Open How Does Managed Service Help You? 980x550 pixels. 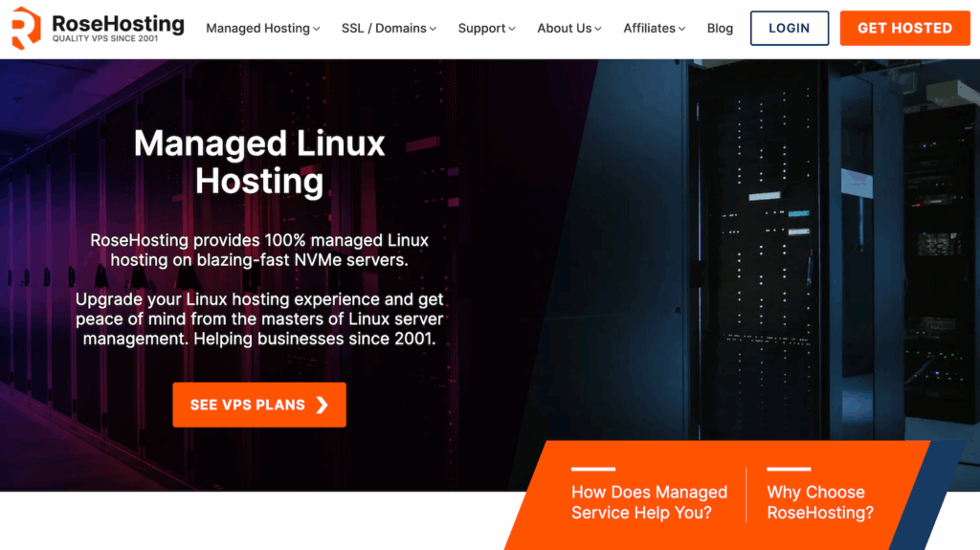[x=649, y=502]
